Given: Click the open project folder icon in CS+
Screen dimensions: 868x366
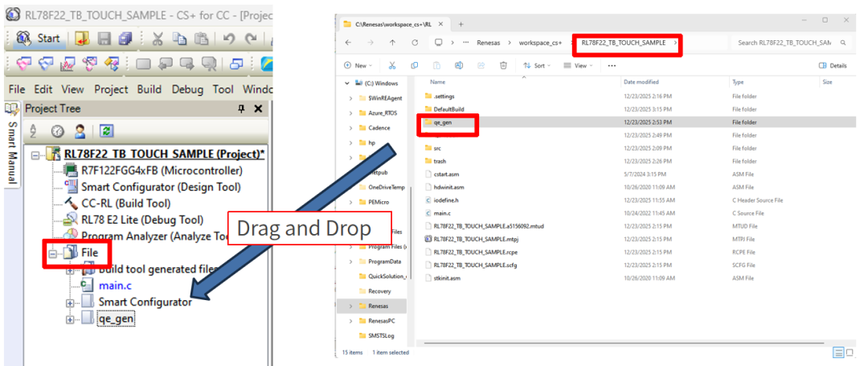Looking at the screenshot, I should (x=83, y=39).
